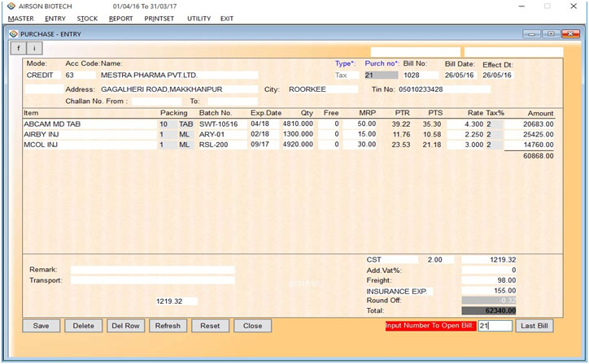Open the MASTER menu
This screenshot has height=364, width=589.
(20, 18)
